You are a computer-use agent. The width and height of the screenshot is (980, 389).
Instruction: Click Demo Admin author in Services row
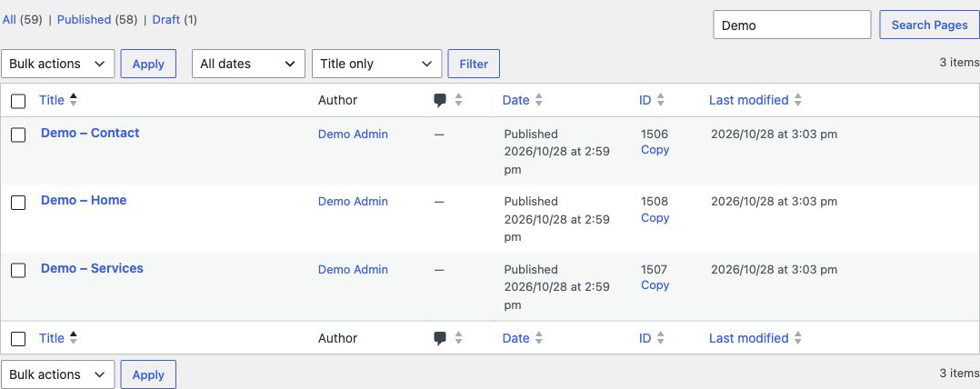pos(353,270)
